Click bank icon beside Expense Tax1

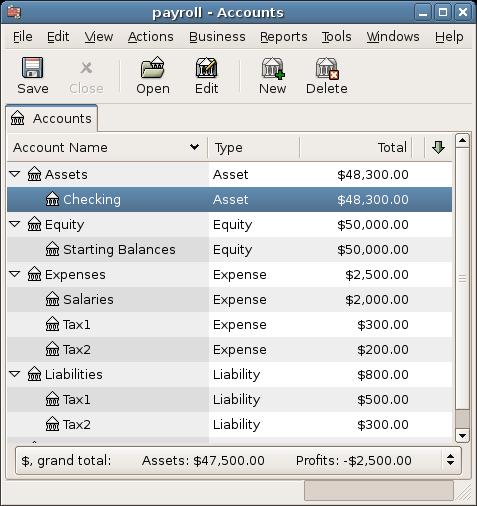(52, 324)
